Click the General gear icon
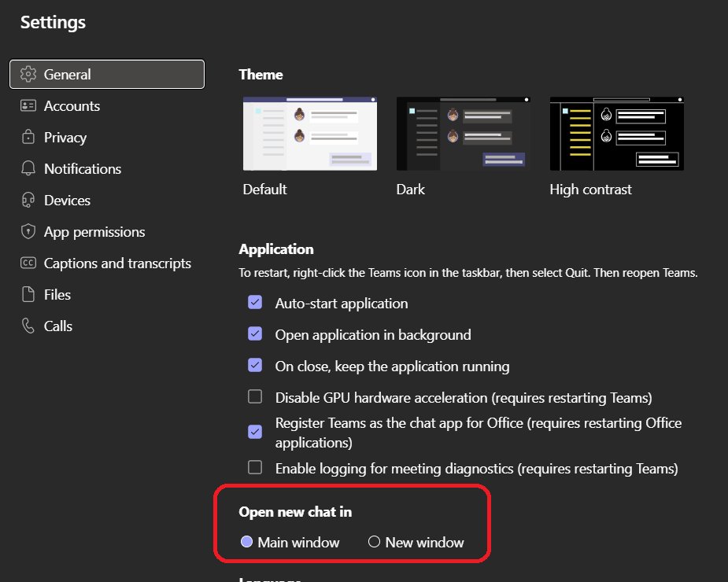Image resolution: width=728 pixels, height=582 pixels. tap(28, 75)
